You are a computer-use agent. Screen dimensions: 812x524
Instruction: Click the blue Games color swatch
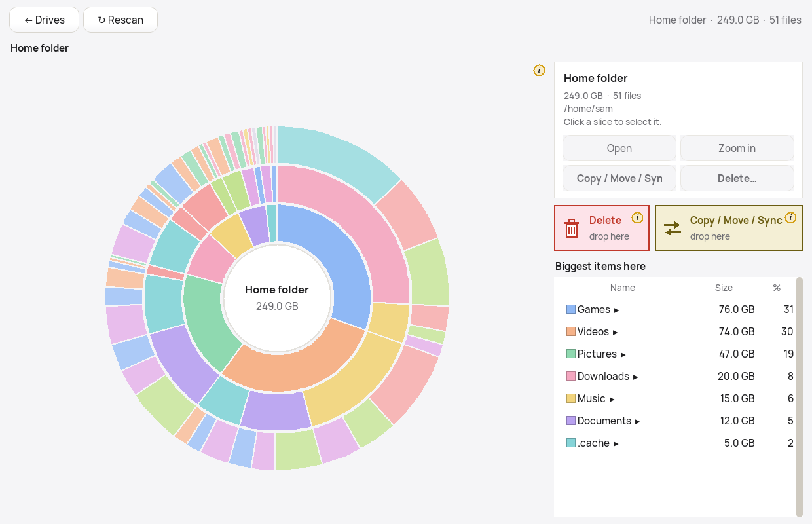(571, 309)
